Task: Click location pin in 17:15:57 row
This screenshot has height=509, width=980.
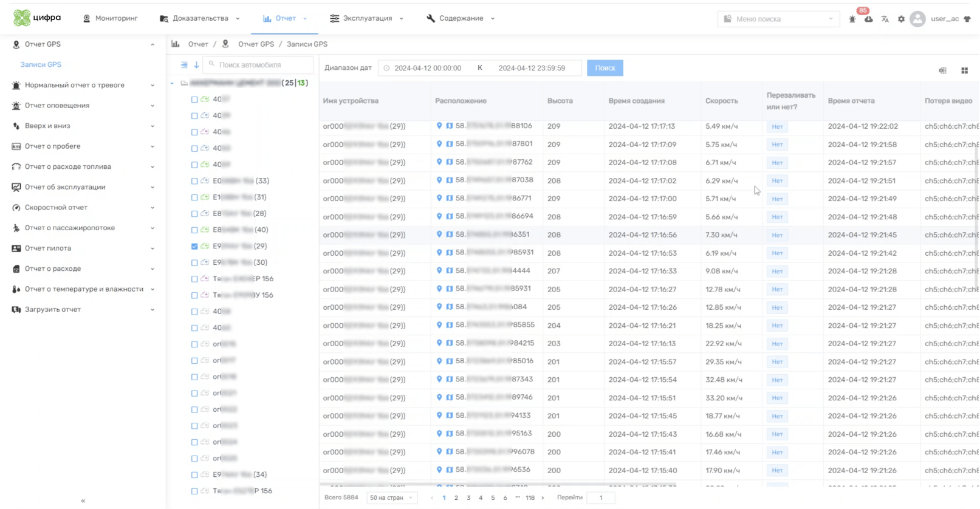Action: click(x=439, y=361)
